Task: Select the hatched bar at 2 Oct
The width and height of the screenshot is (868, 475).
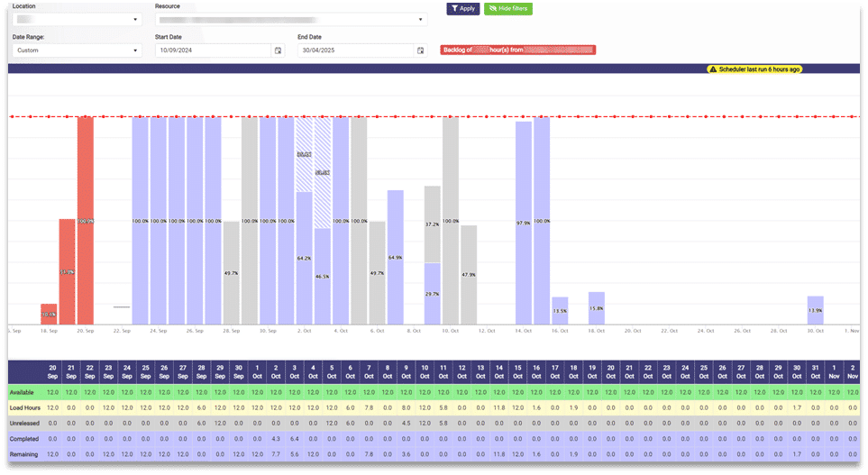Action: click(x=304, y=155)
